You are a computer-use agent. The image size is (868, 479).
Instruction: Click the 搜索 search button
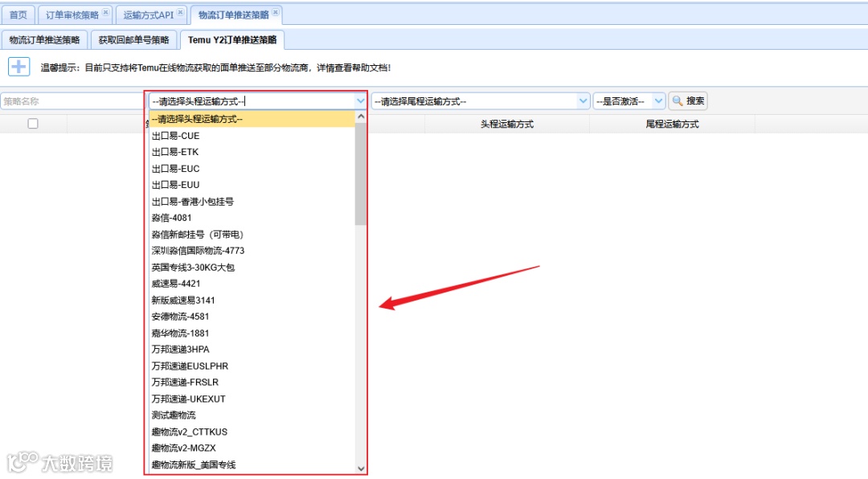tap(688, 100)
